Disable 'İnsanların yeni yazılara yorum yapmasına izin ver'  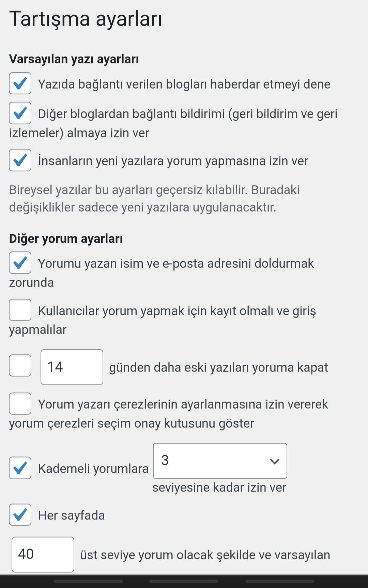click(x=20, y=160)
